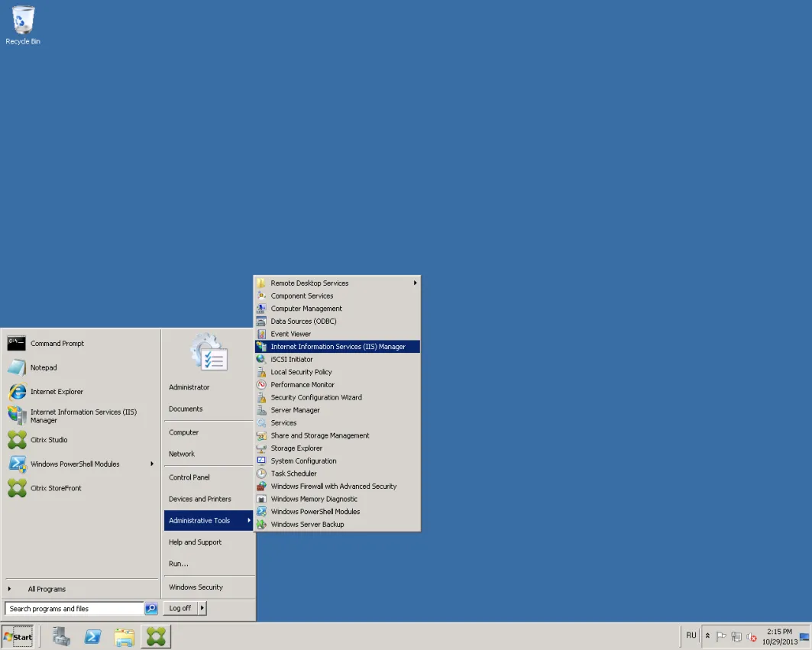Show all programs via All Programs

(47, 589)
